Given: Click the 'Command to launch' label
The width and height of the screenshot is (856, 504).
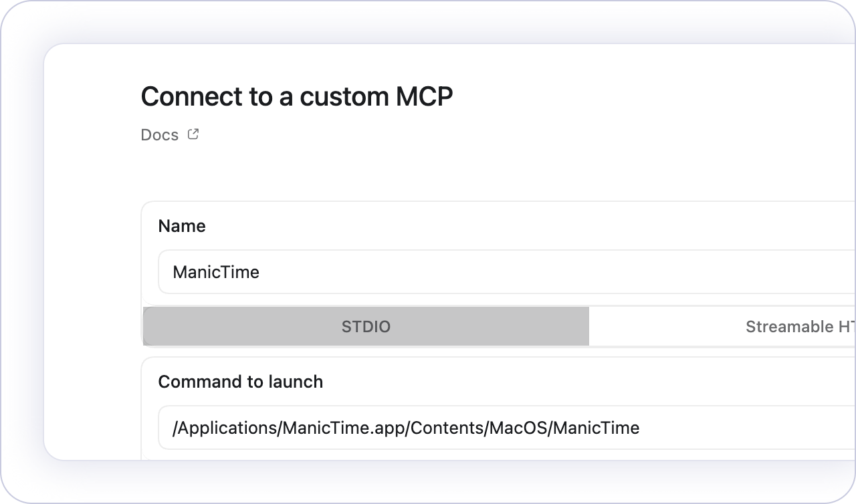Looking at the screenshot, I should (x=240, y=382).
